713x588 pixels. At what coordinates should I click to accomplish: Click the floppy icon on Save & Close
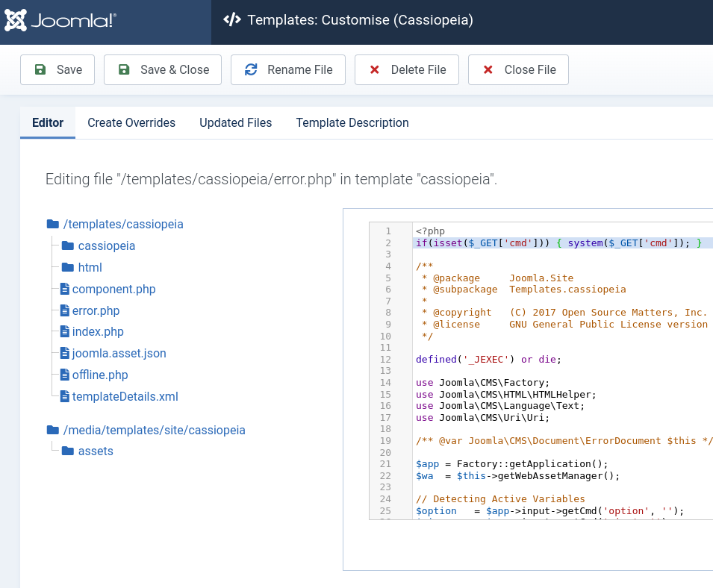[124, 69]
